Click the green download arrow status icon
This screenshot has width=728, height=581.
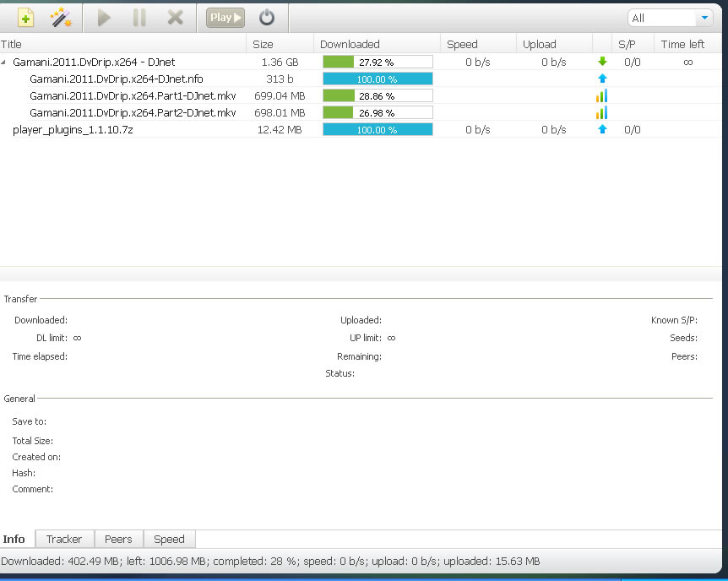tap(602, 62)
